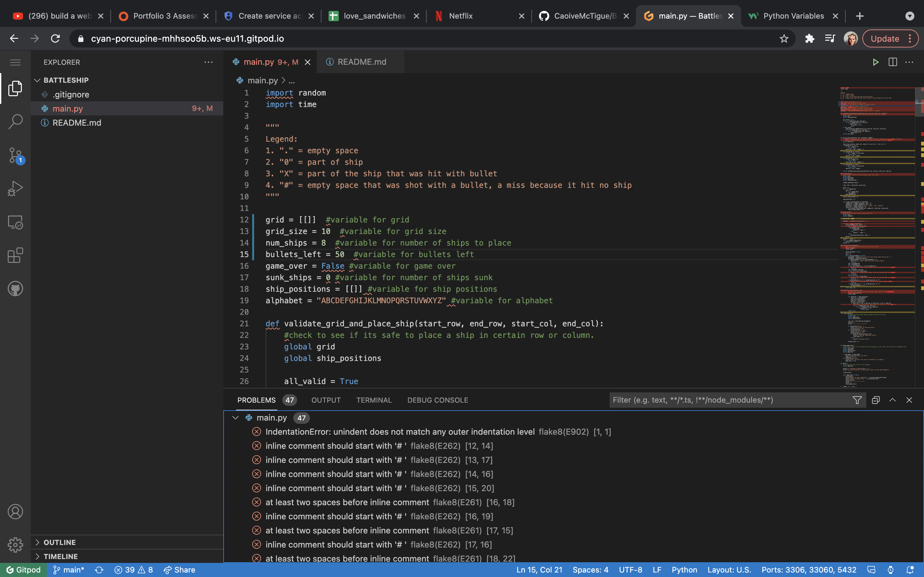Run Python file with play icon

click(876, 62)
